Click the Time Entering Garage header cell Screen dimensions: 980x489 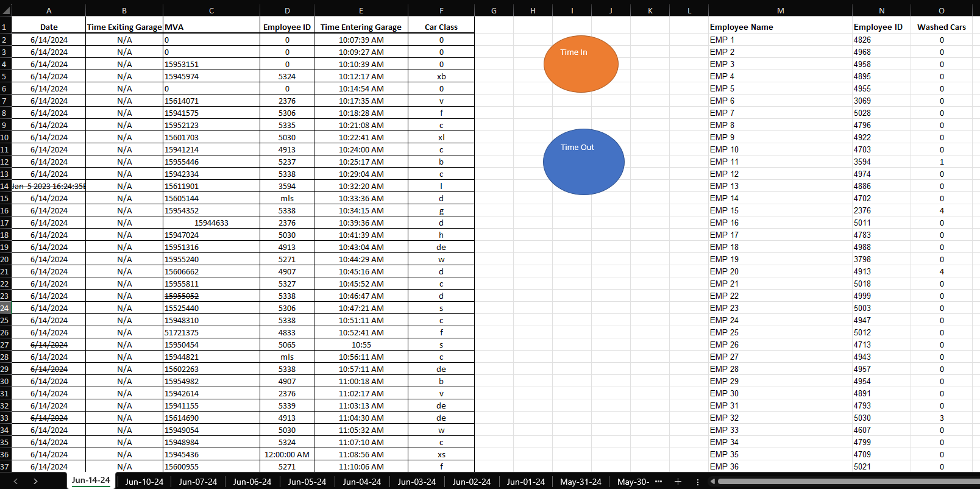point(361,27)
